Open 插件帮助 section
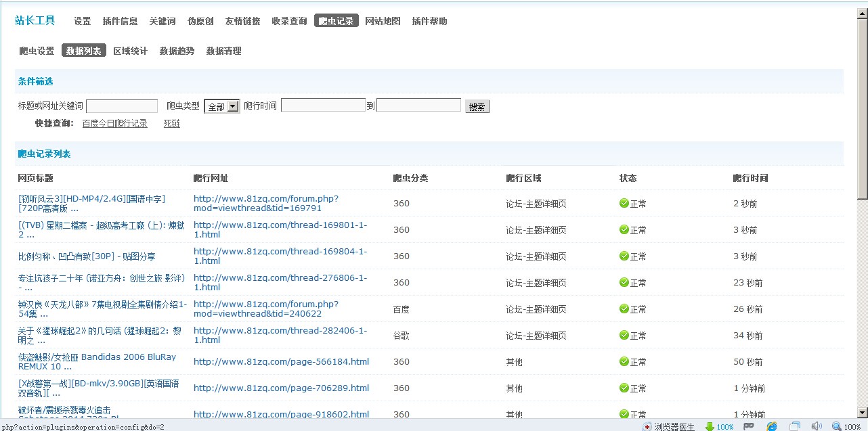Viewport: 868px width, 431px height. [429, 21]
